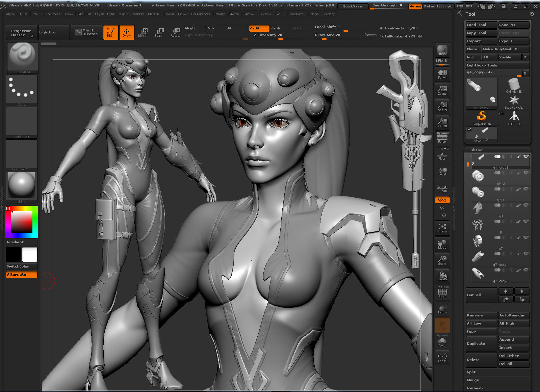Toggle Persp perspective view
540x392 pixels.
[442, 138]
